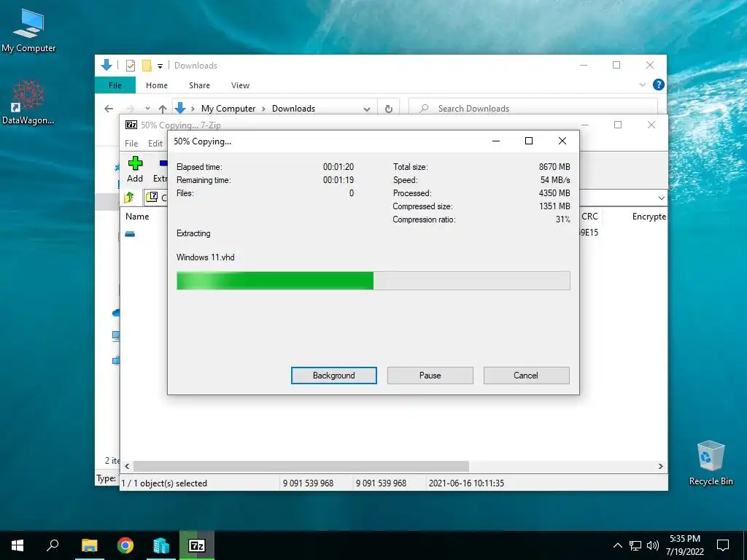This screenshot has height=560, width=747.
Task: Maximize the 50% Copying dialog
Action: [x=529, y=141]
